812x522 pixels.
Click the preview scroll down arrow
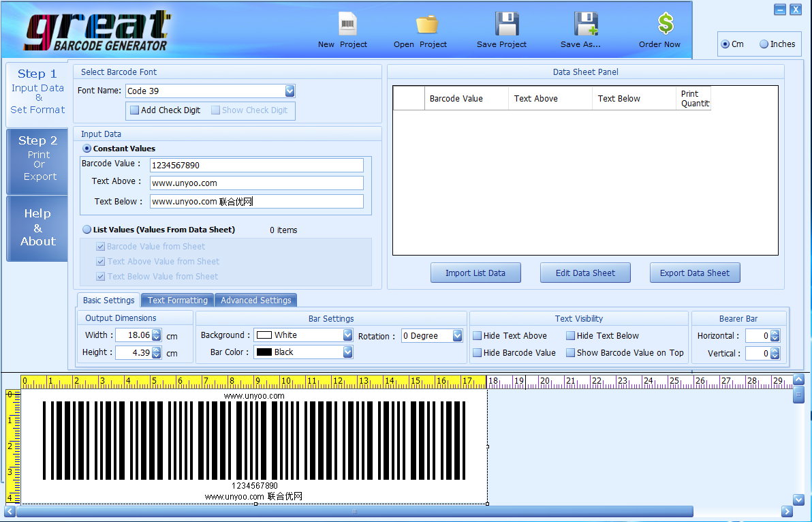tap(798, 500)
